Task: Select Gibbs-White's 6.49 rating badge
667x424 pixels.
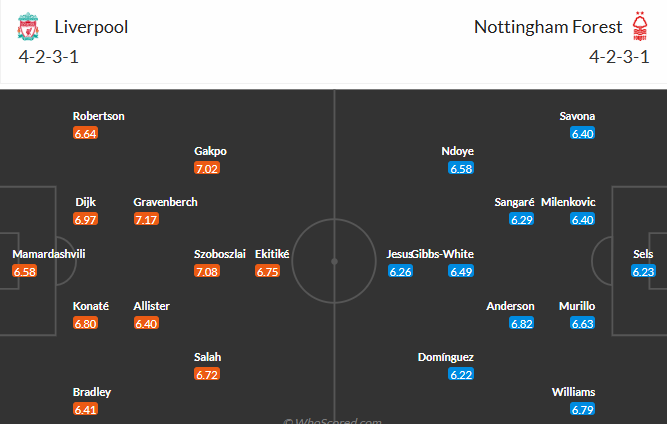Action: pyautogui.click(x=461, y=271)
